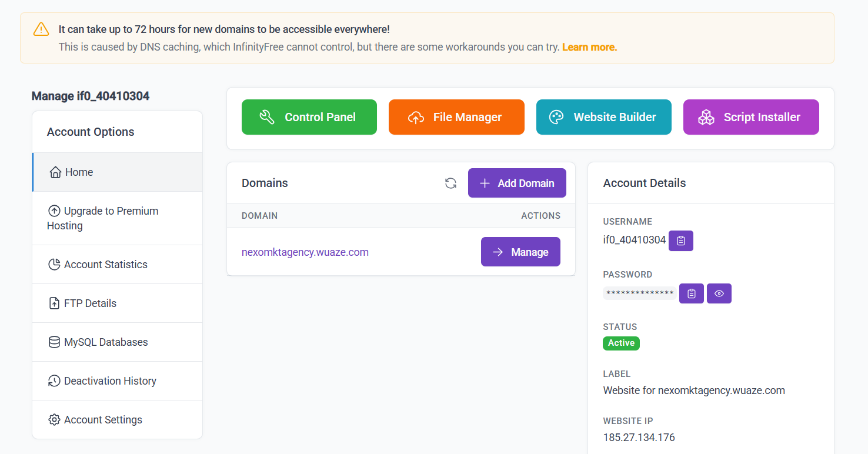868x454 pixels.
Task: Click the refresh domains icon
Action: (450, 183)
